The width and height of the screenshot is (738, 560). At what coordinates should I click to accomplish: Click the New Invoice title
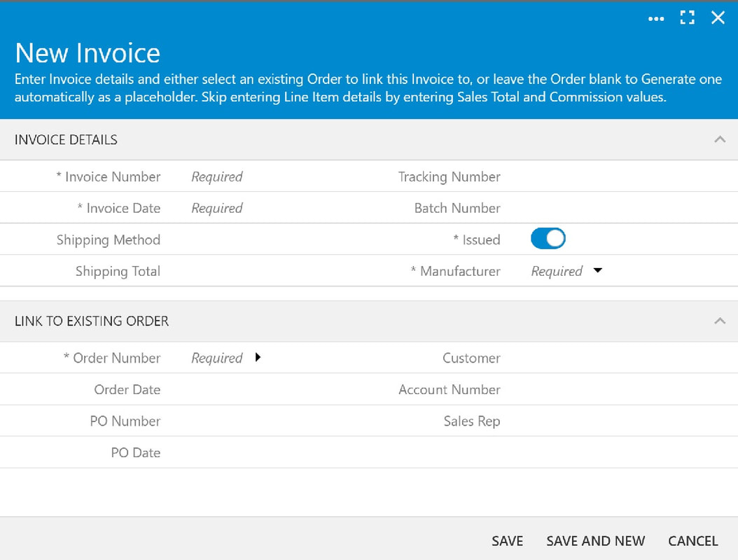pyautogui.click(x=88, y=52)
